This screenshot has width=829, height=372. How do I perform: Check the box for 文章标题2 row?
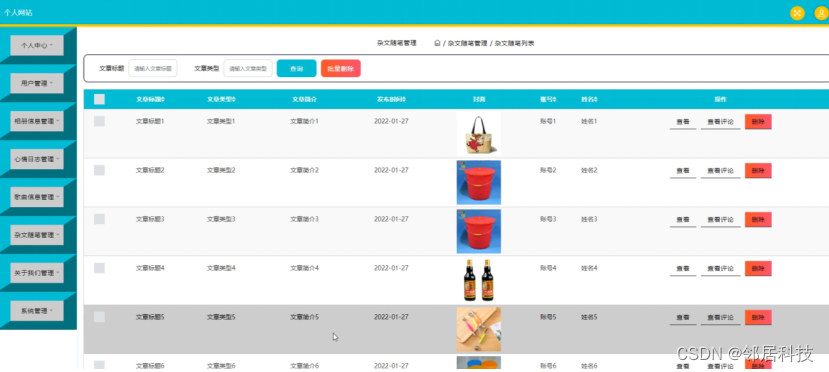coord(99,170)
